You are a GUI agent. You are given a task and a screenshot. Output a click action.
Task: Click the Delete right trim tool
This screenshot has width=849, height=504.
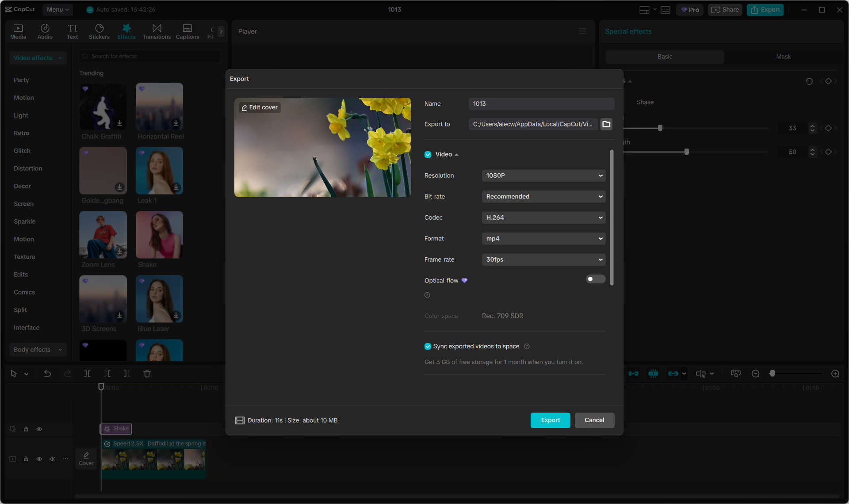127,374
